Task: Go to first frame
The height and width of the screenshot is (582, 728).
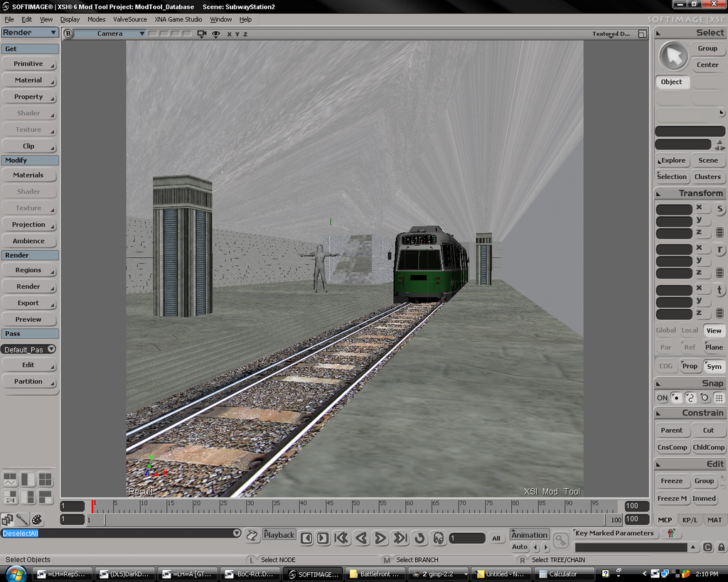Action: [341, 538]
